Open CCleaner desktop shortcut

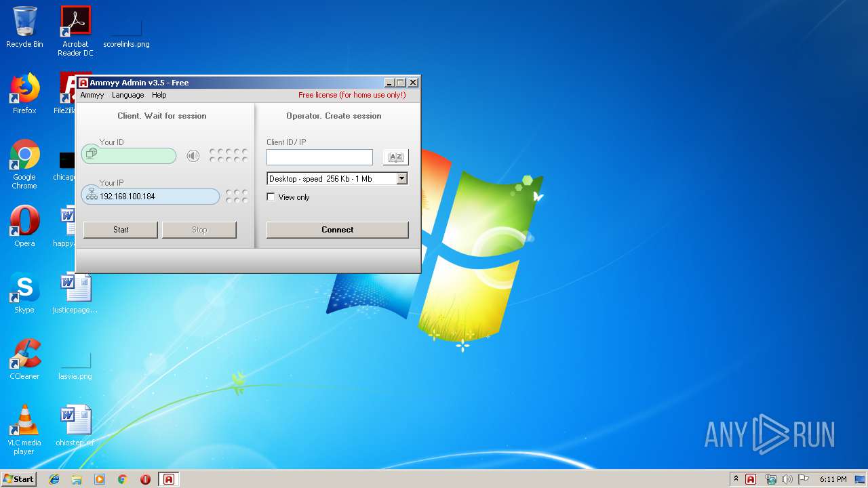click(x=24, y=359)
